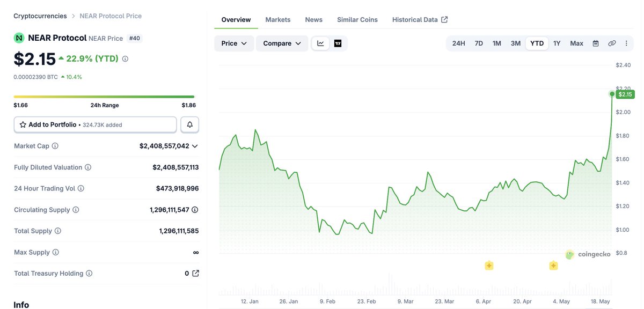
Task: Click the Add to Portfolio button
Action: [95, 124]
